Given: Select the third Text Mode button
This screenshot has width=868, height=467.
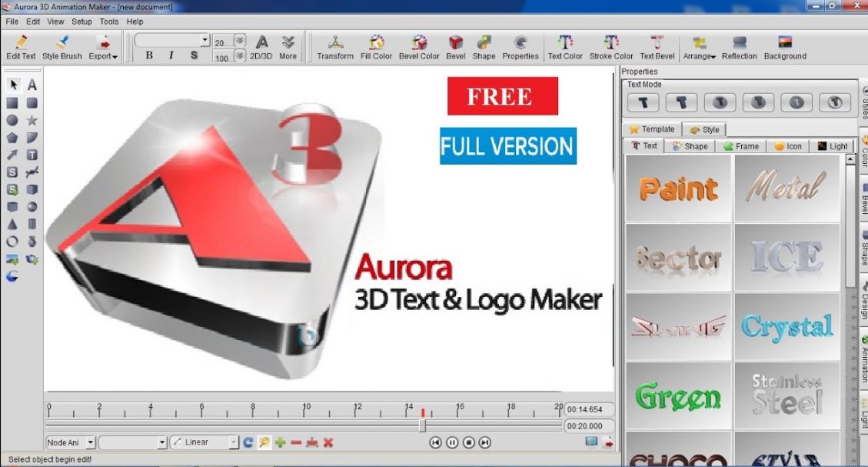Looking at the screenshot, I should pyautogui.click(x=720, y=102).
